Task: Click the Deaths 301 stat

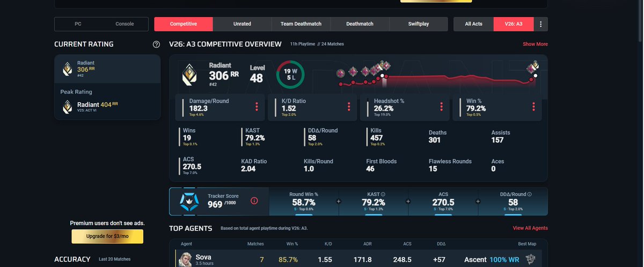Action: 437,136
